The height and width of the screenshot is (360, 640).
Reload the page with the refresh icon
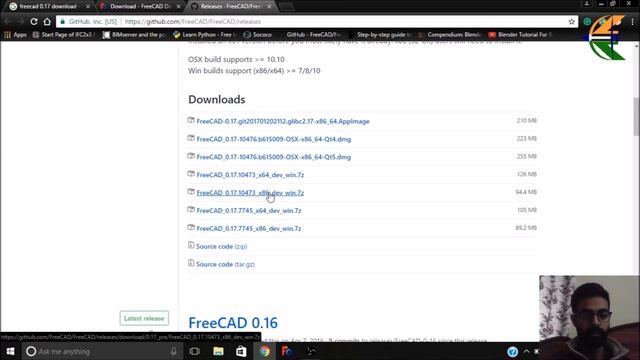[x=34, y=22]
